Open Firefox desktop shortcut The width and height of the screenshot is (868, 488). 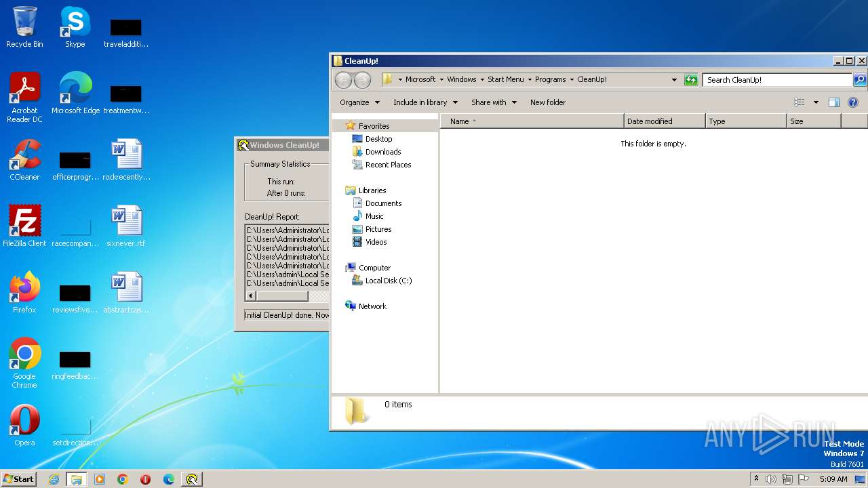(24, 293)
